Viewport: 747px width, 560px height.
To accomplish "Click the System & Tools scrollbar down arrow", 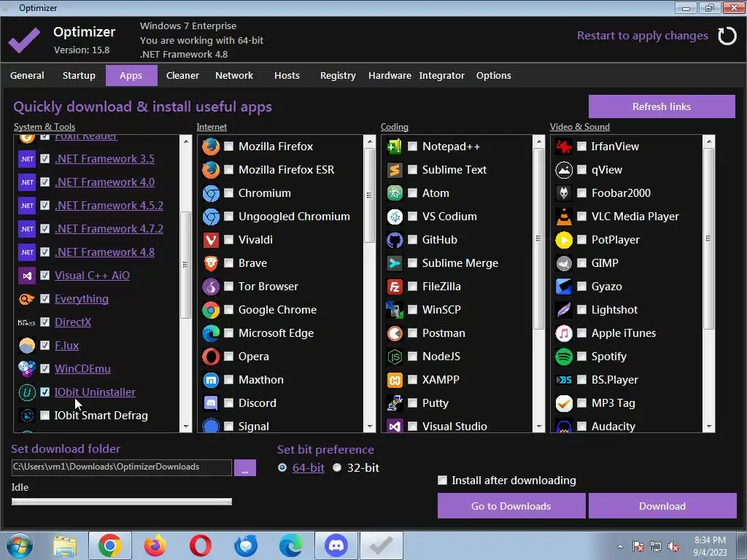I will [186, 427].
